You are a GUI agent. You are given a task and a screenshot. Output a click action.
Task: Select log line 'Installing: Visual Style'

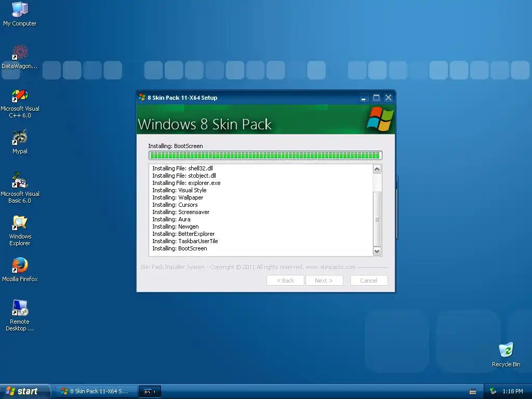pos(179,190)
